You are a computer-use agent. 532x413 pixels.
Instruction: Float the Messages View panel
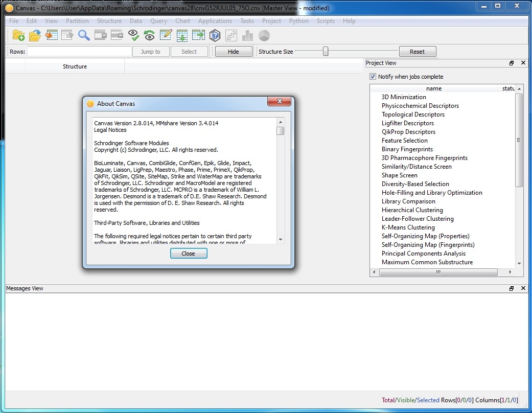pos(512,288)
